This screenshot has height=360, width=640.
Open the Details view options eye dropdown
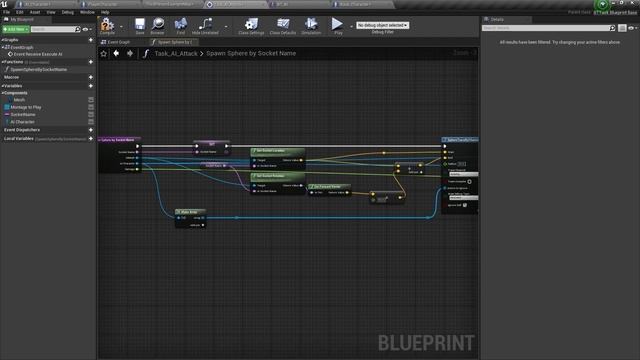coord(633,28)
